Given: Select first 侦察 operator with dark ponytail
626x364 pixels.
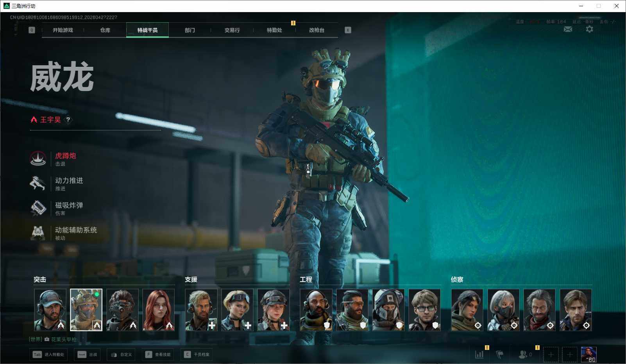Looking at the screenshot, I should pyautogui.click(x=467, y=310).
